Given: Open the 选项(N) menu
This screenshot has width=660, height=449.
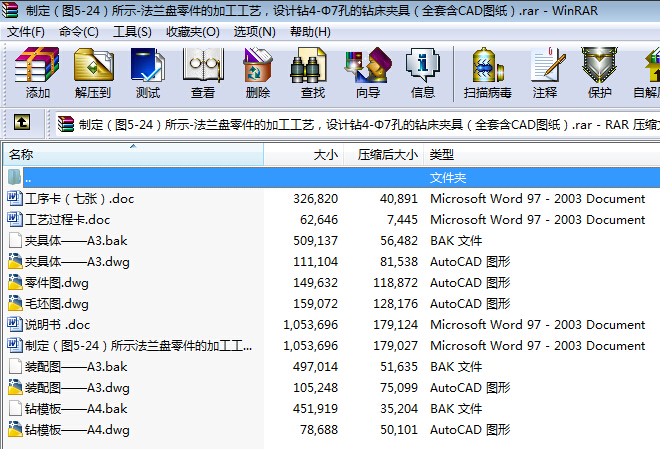Looking at the screenshot, I should (x=254, y=32).
